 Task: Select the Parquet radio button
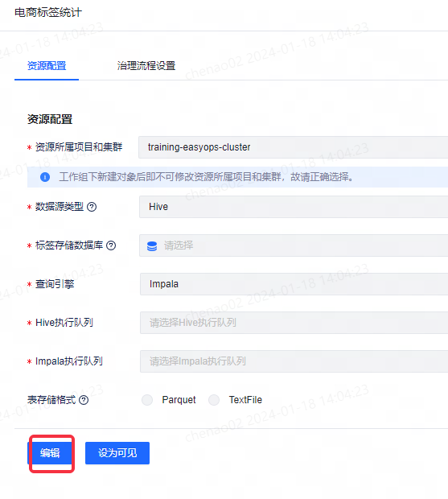point(147,400)
